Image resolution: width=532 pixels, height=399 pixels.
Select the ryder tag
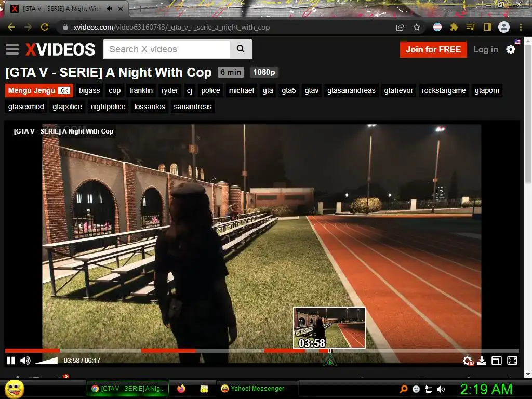point(170,90)
